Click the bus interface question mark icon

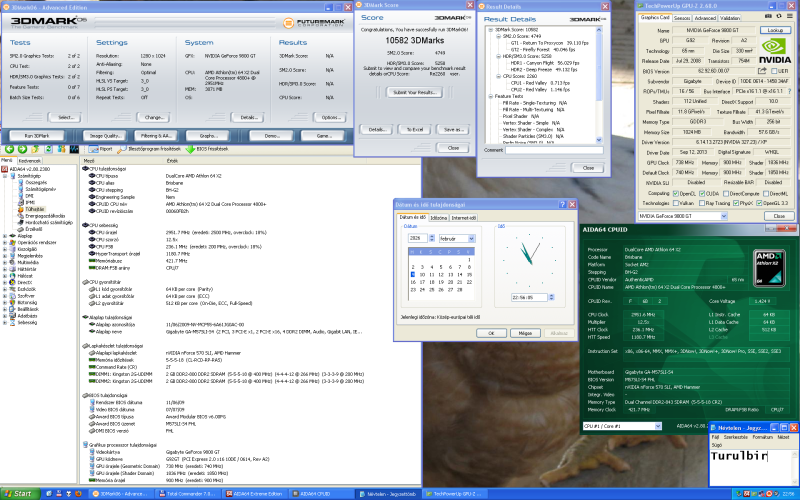(x=790, y=91)
